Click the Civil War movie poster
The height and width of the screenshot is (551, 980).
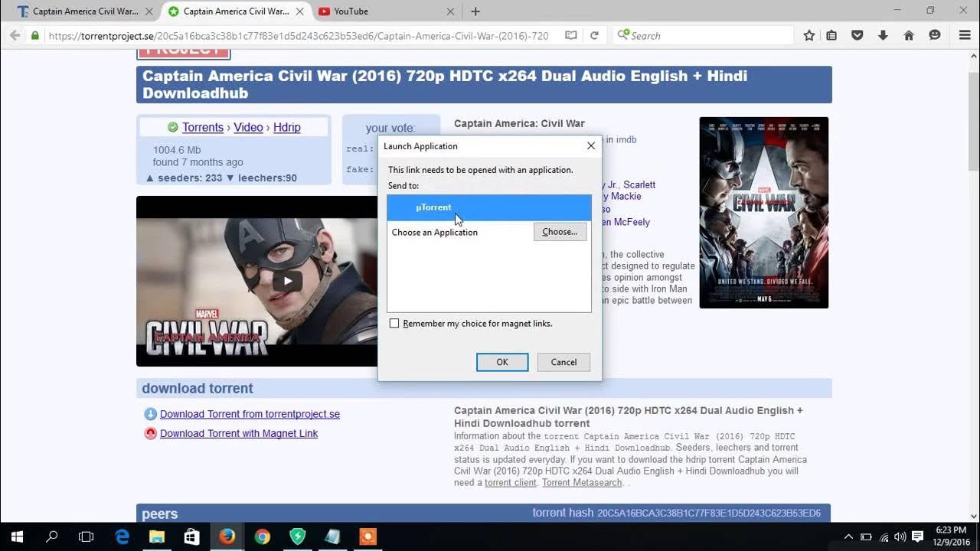coord(764,213)
